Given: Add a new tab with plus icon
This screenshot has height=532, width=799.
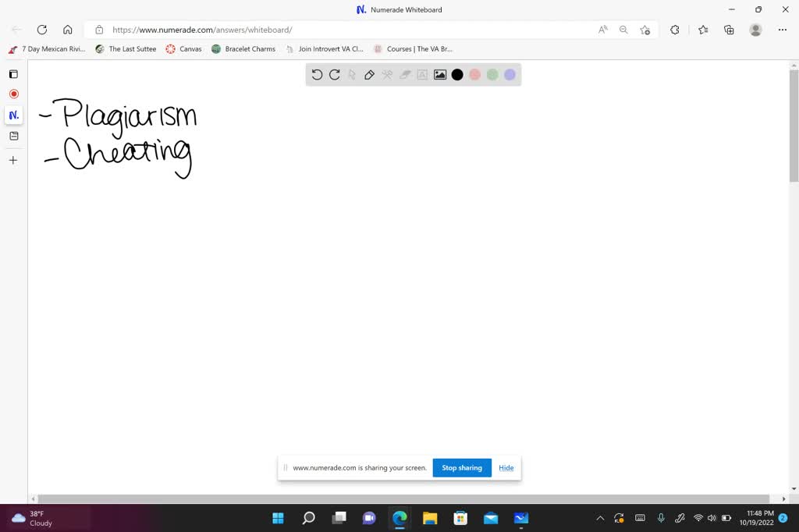Looking at the screenshot, I should tap(13, 161).
